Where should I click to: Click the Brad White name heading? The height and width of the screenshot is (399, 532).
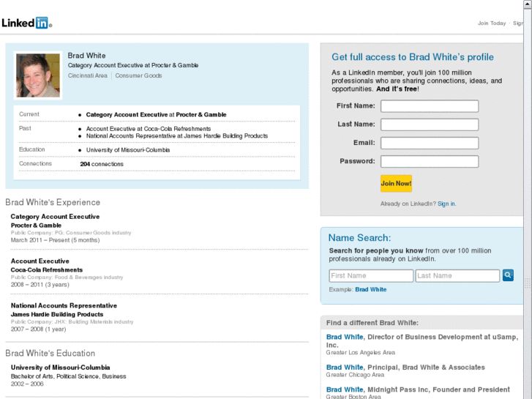86,56
